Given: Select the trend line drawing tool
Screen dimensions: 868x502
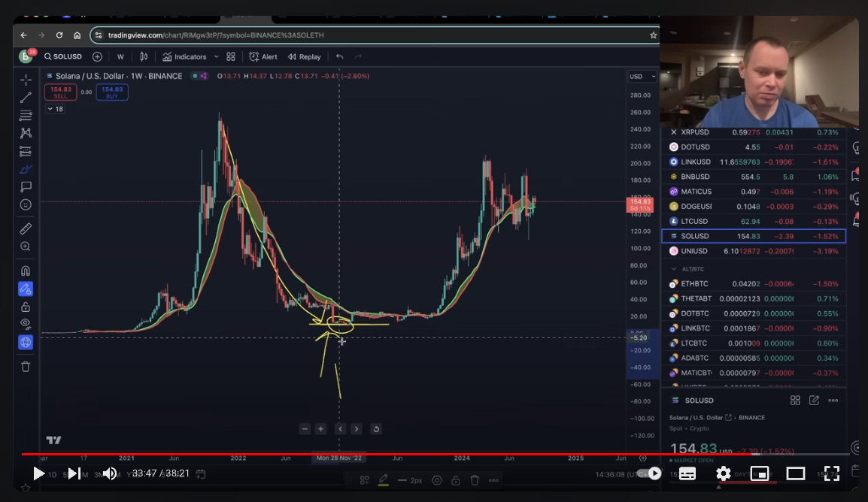Looking at the screenshot, I should tap(26, 98).
